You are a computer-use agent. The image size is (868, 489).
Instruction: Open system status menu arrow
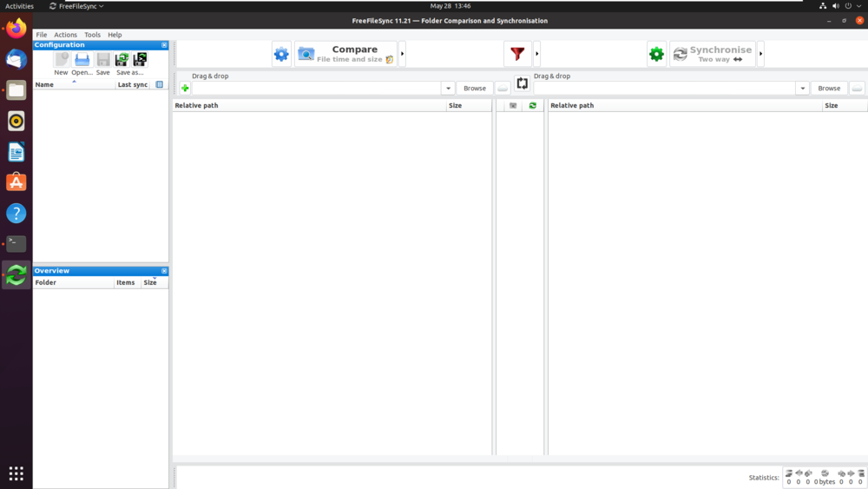(859, 6)
